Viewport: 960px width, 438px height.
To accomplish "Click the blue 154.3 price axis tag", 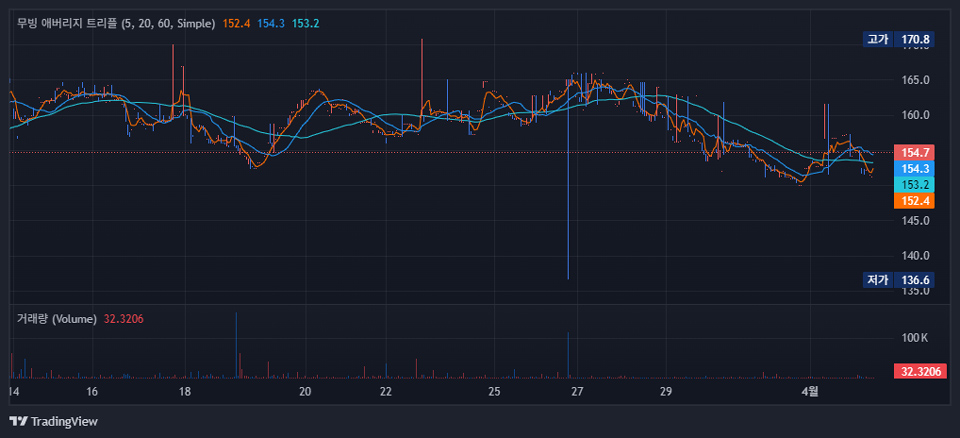I will pyautogui.click(x=915, y=169).
